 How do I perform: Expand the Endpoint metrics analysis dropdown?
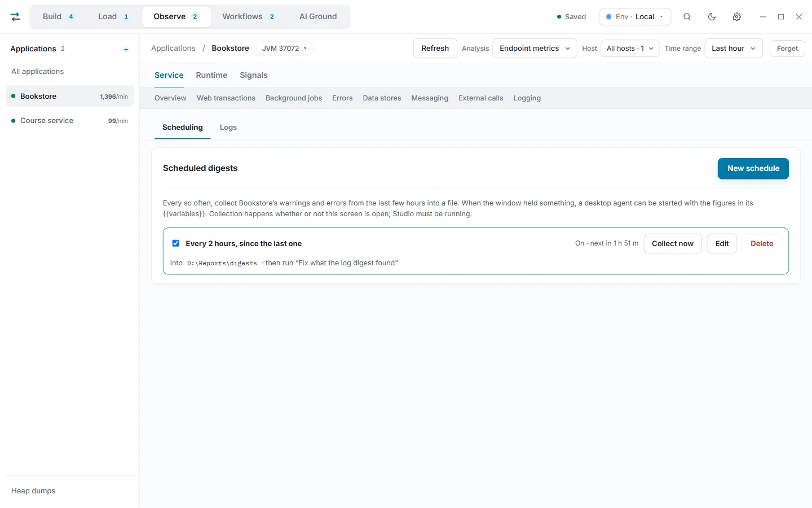[x=535, y=49]
